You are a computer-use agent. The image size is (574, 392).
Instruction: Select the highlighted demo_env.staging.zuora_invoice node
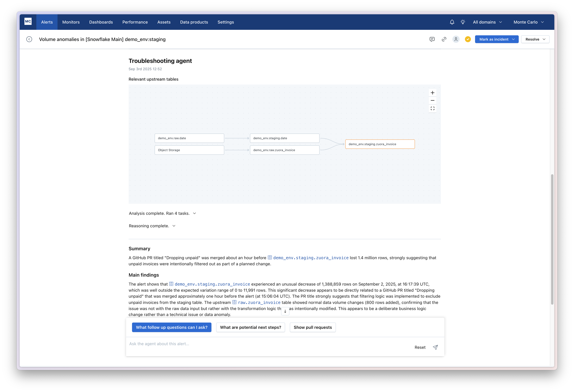point(380,144)
